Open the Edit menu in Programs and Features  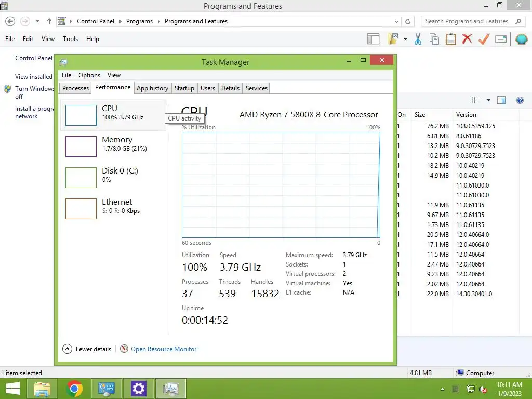coord(28,39)
